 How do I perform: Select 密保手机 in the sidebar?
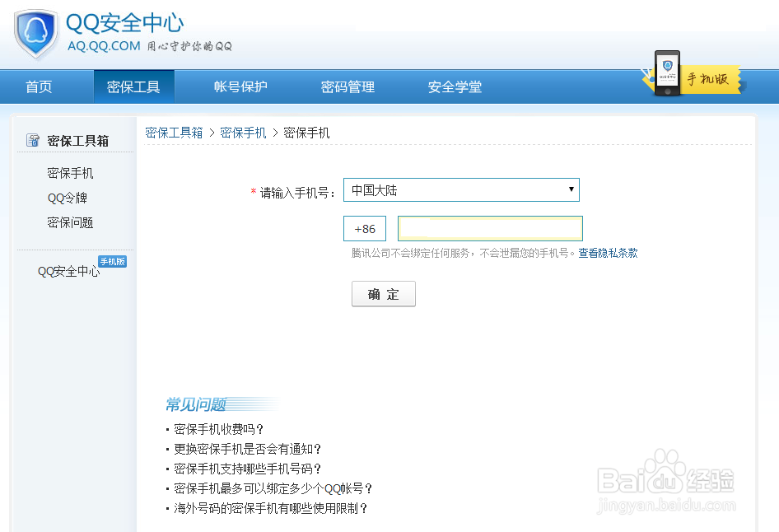70,173
